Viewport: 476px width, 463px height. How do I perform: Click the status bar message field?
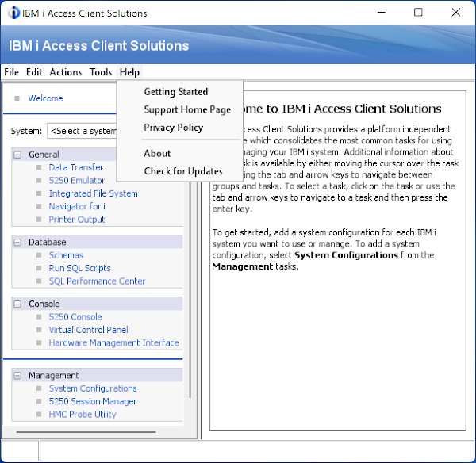(x=257, y=451)
